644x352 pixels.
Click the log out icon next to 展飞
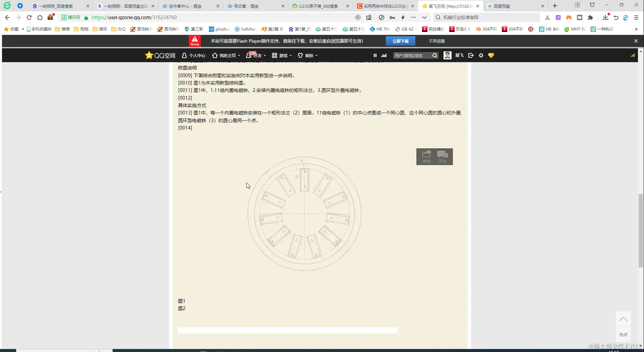tap(471, 55)
